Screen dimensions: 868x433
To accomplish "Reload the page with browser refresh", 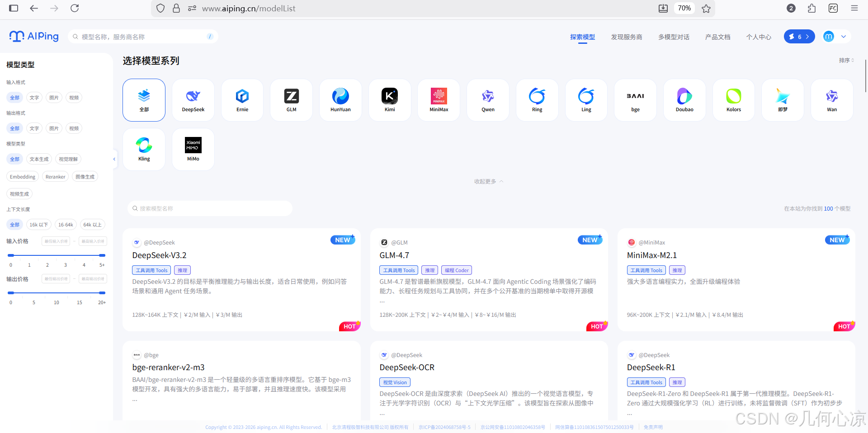I will click(75, 8).
